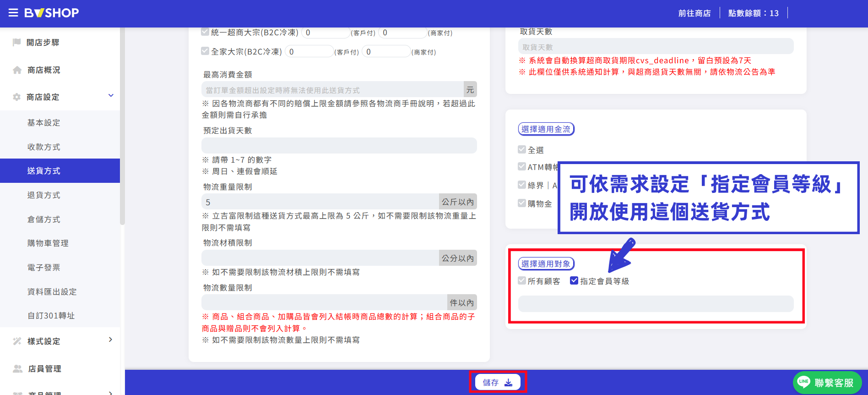Click the home icon beside 商店概況

[x=17, y=70]
